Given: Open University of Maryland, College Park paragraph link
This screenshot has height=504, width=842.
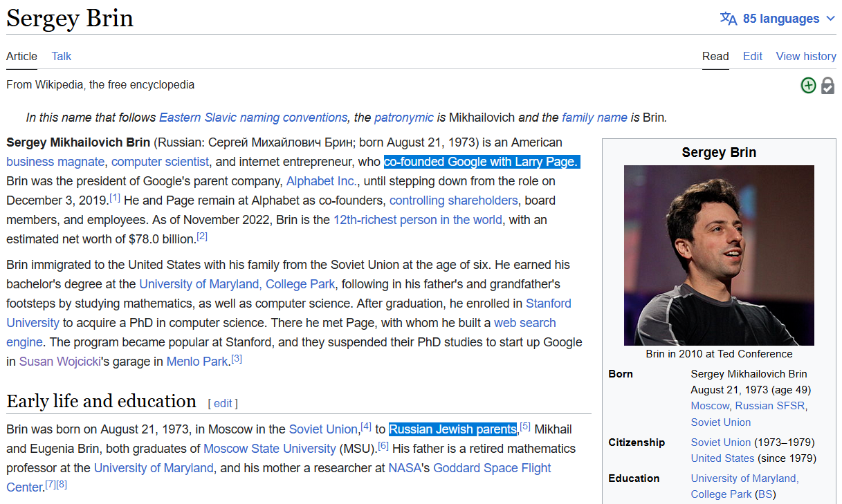Looking at the screenshot, I should pyautogui.click(x=237, y=284).
